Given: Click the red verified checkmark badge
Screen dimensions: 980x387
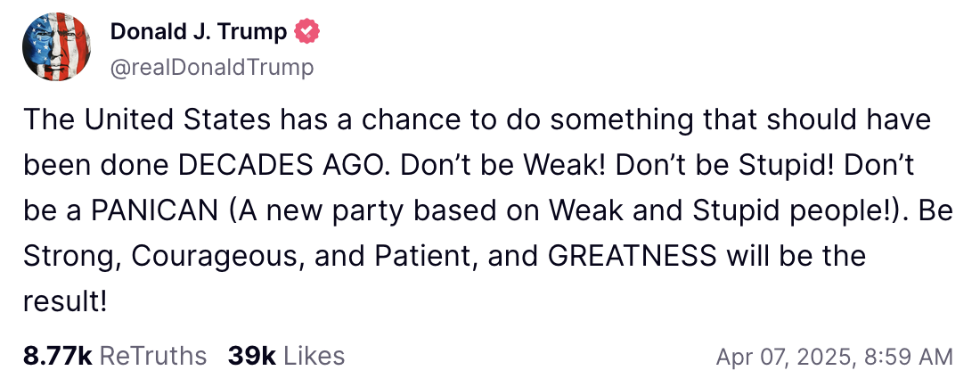Looking at the screenshot, I should tap(306, 30).
